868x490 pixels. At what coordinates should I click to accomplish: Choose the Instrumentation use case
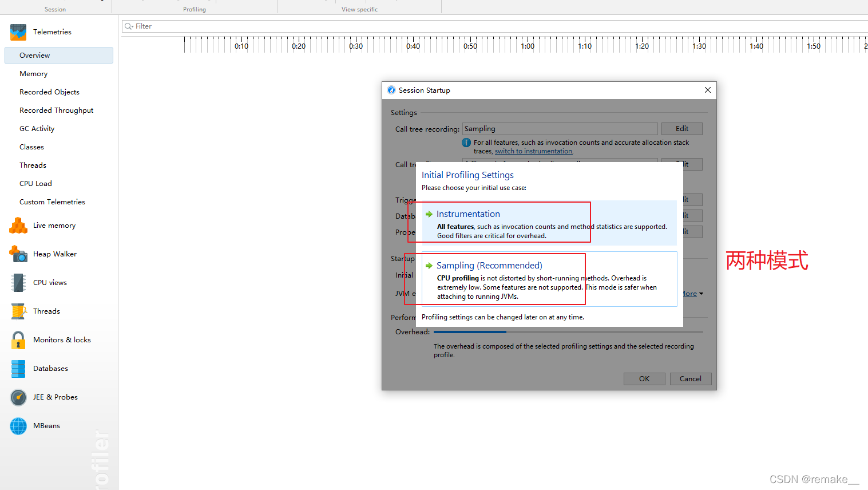549,223
